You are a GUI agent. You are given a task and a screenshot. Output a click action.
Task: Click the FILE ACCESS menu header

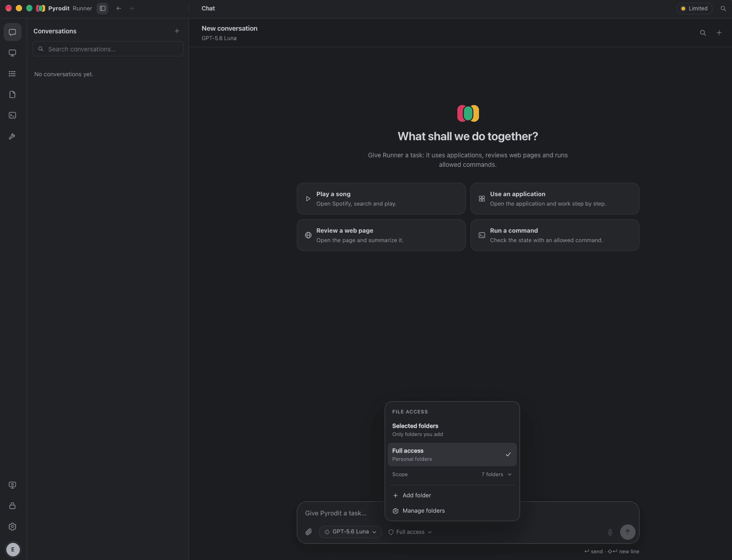pos(410,412)
